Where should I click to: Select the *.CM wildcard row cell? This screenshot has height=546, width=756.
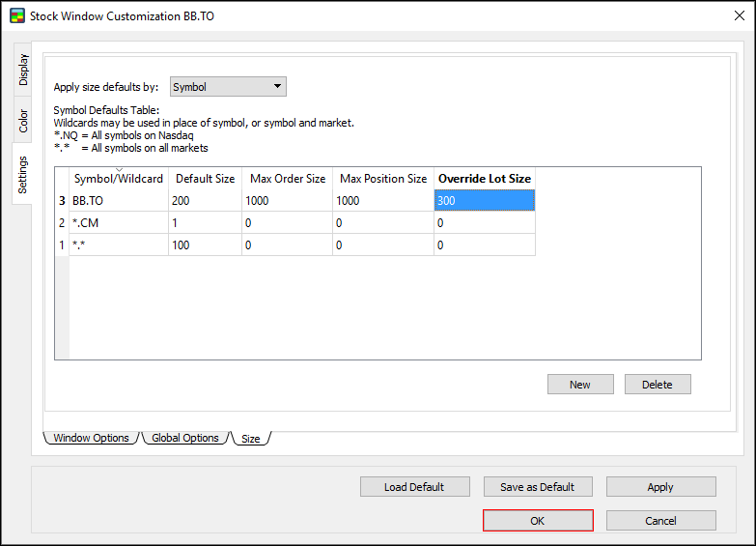(119, 223)
